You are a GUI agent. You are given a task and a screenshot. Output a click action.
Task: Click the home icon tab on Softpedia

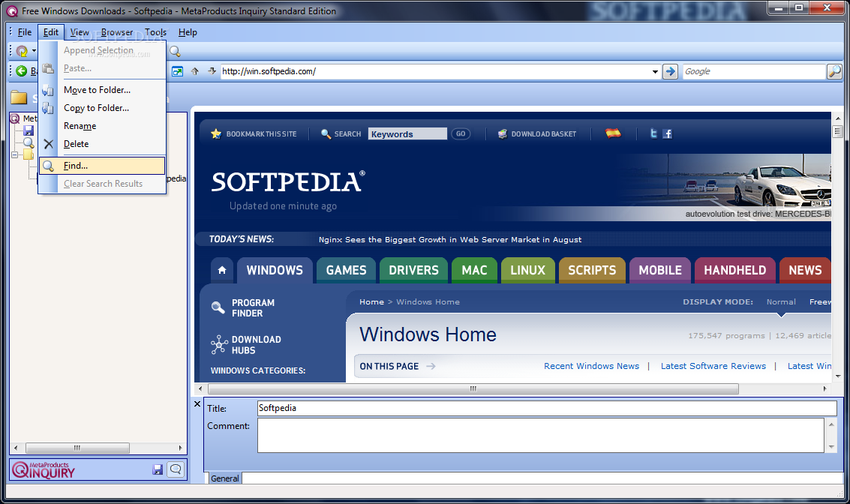pyautogui.click(x=222, y=270)
